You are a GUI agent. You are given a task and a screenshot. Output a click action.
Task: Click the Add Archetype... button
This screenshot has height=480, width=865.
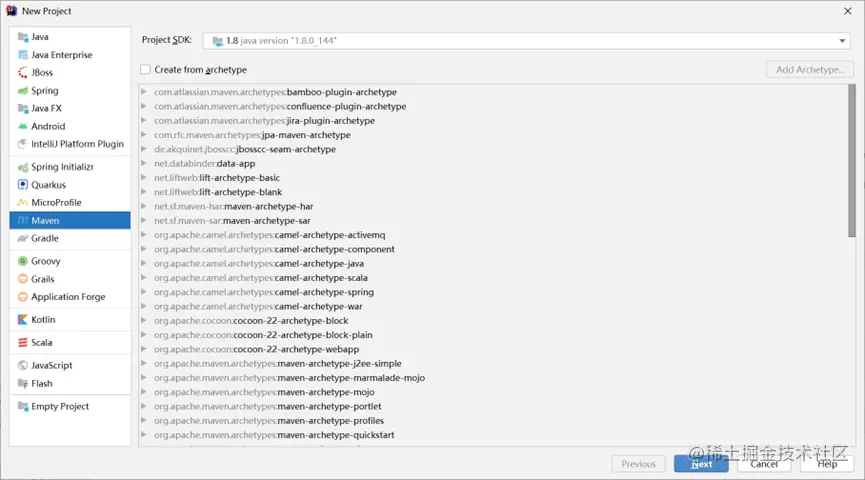click(810, 70)
